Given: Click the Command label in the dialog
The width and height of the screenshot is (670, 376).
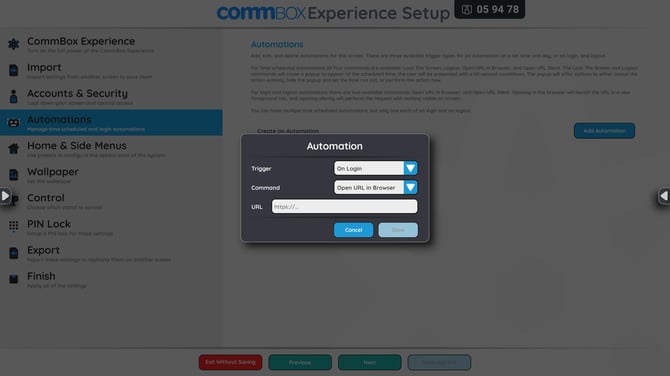Looking at the screenshot, I should click(265, 188).
